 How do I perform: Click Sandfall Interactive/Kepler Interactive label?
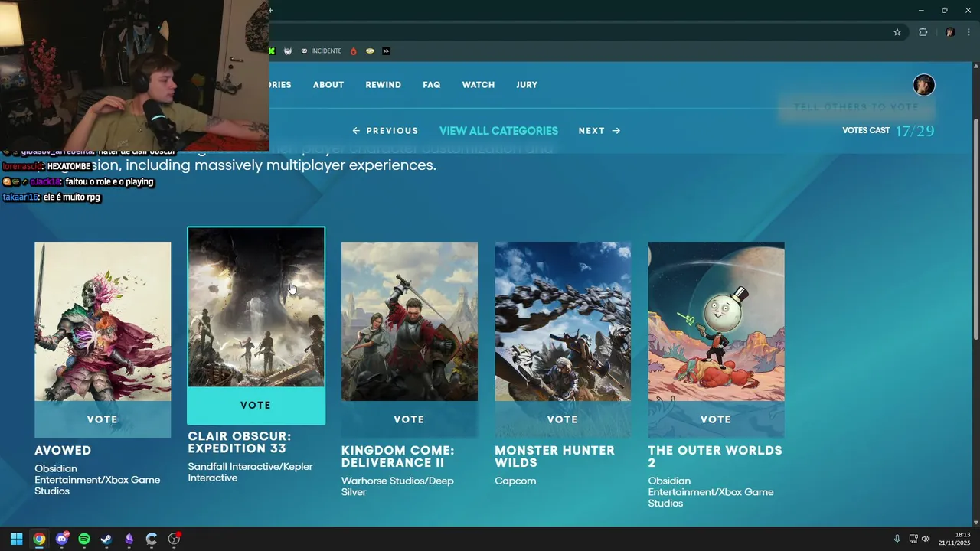[x=250, y=472]
